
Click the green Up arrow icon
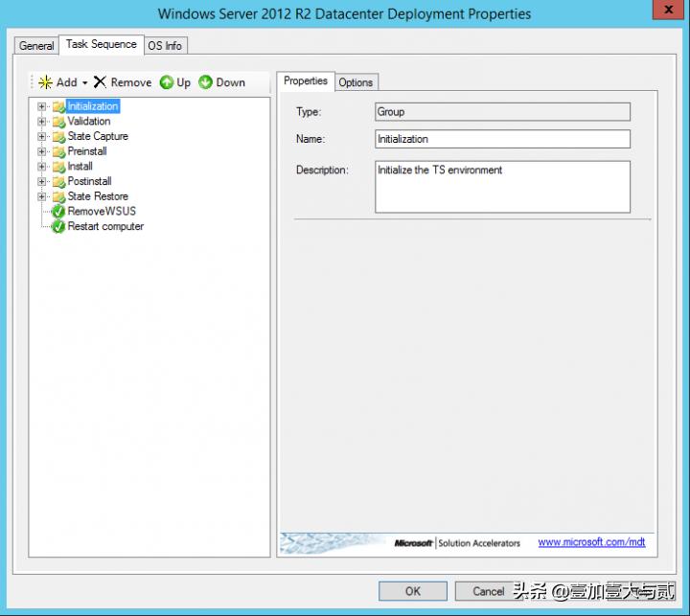pos(167,82)
